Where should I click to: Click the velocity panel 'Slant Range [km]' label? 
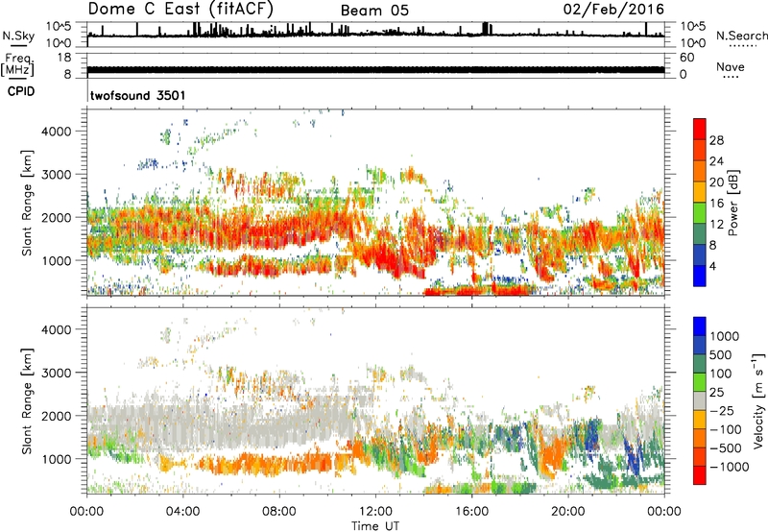coord(27,400)
